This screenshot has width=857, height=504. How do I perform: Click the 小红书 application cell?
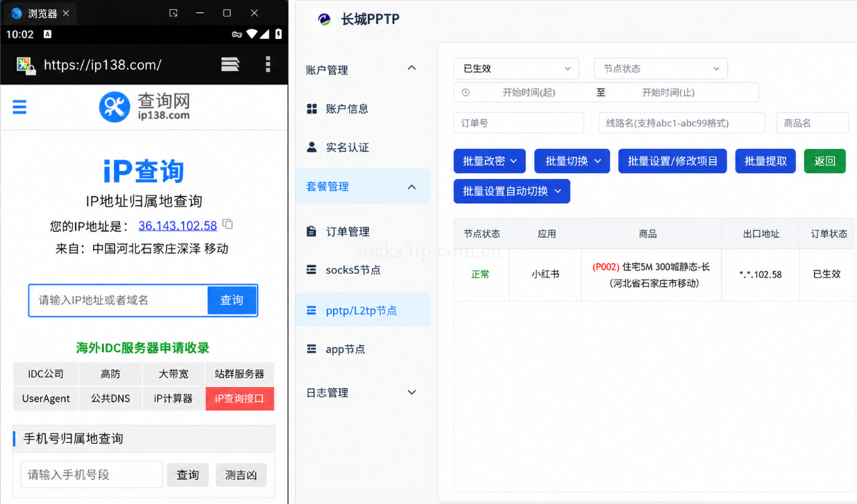pyautogui.click(x=545, y=275)
